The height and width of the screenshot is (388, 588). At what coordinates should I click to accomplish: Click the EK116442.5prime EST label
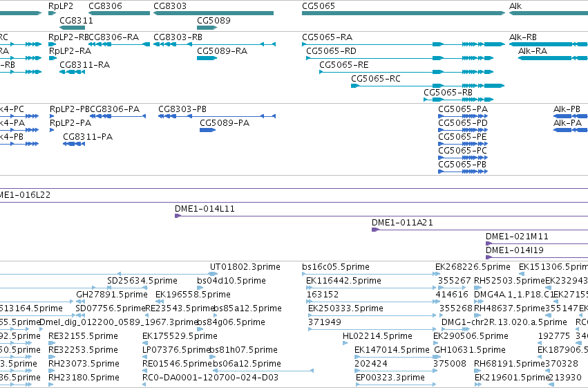[343, 281]
